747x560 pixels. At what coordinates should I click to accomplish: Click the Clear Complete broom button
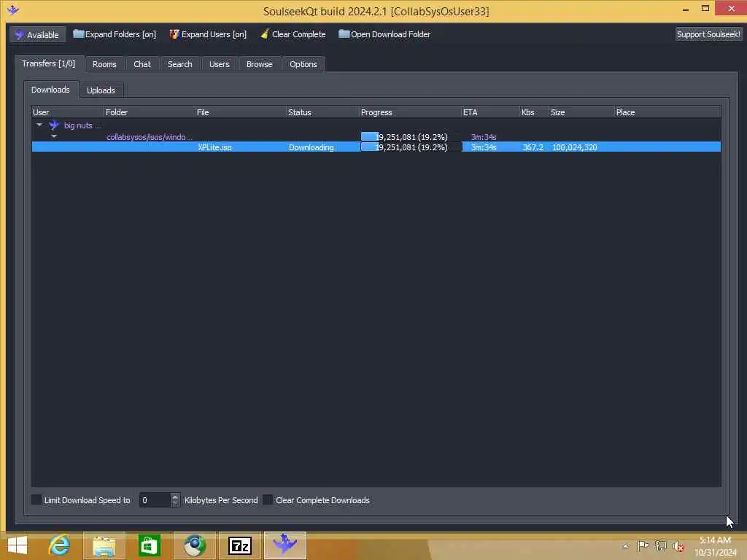pyautogui.click(x=293, y=34)
